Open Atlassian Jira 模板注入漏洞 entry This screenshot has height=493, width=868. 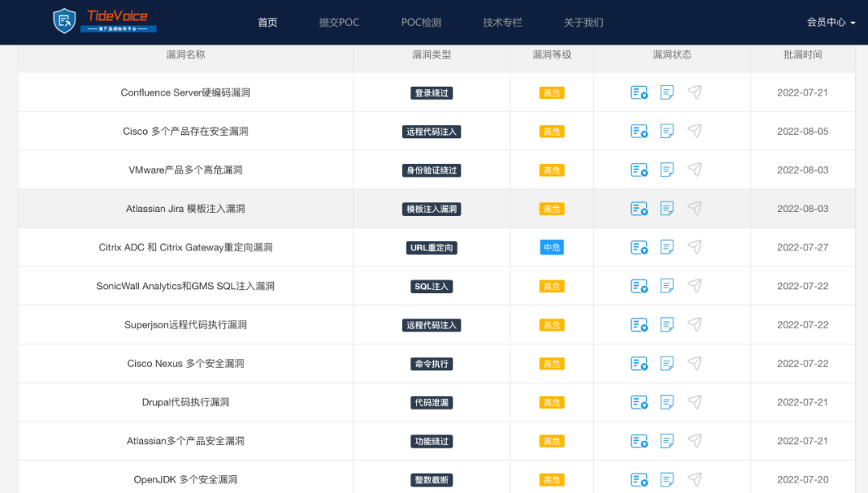tap(186, 209)
